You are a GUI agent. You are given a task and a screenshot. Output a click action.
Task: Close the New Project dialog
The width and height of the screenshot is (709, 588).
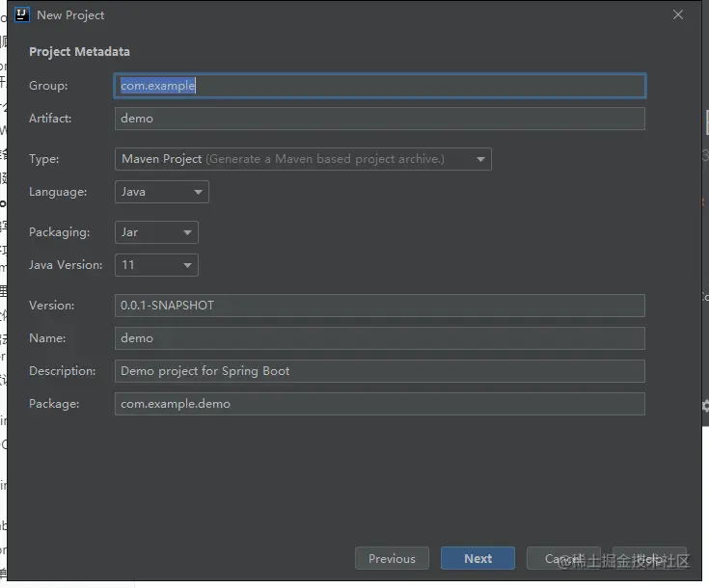[x=677, y=14]
